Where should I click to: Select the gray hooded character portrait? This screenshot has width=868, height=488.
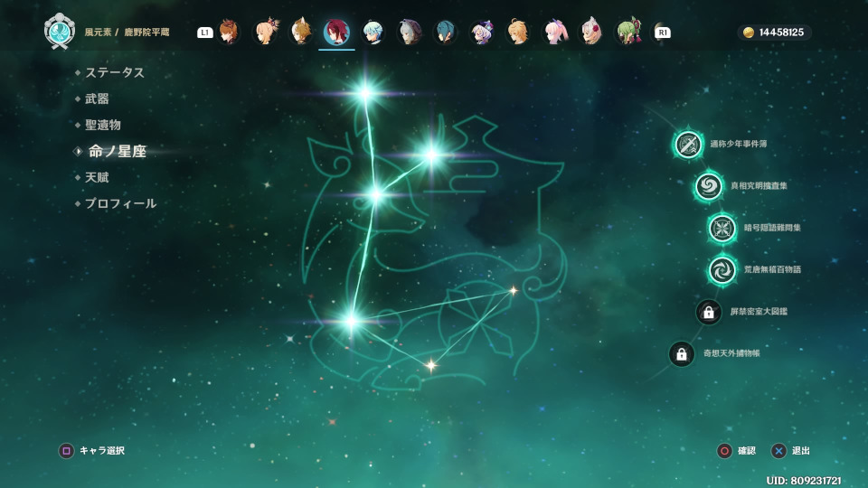[x=410, y=33]
